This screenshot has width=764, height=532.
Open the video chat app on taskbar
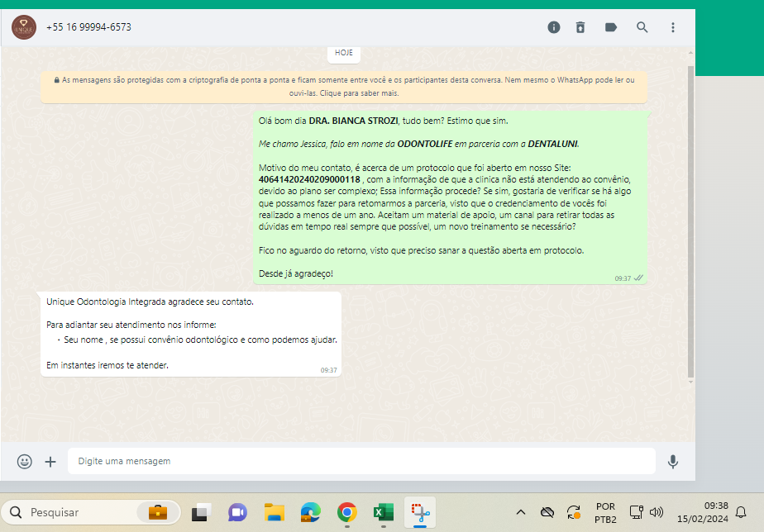[237, 512]
